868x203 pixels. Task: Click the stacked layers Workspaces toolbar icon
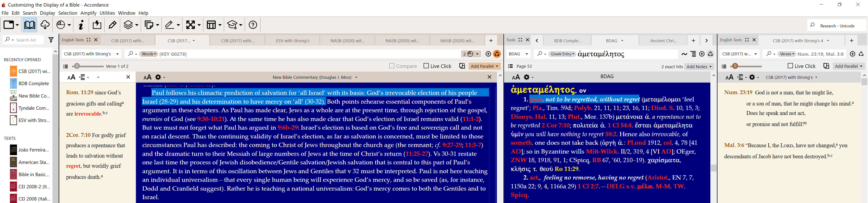pos(128,25)
